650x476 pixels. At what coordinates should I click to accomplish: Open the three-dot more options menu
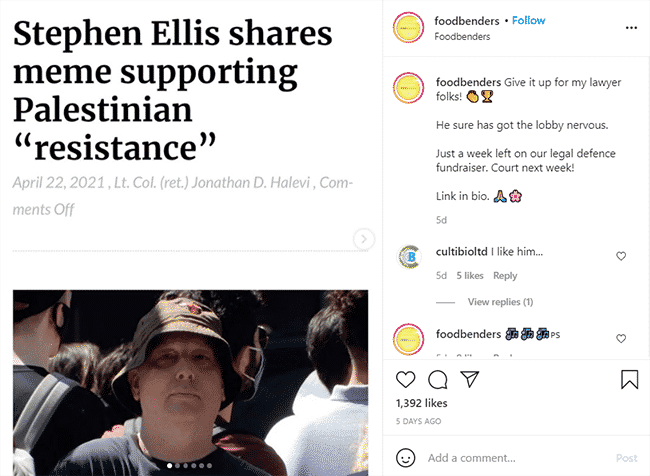tap(631, 28)
